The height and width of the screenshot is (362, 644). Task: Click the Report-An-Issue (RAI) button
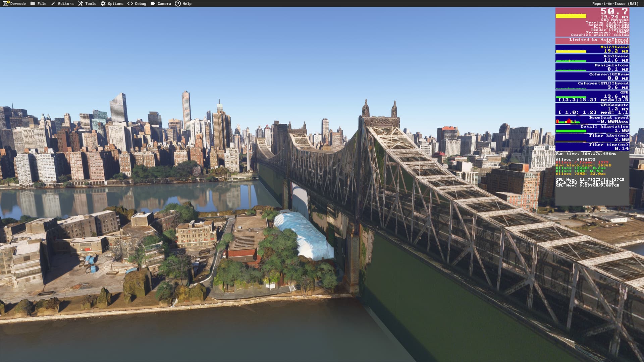(x=615, y=3)
